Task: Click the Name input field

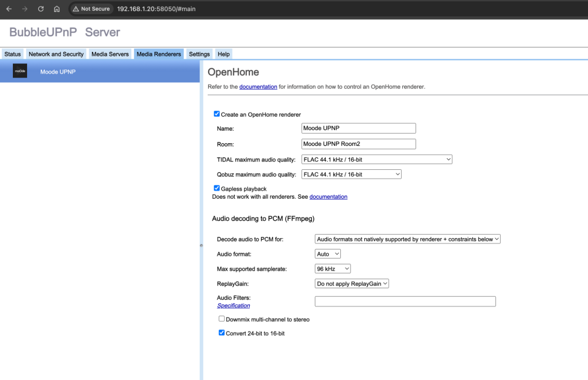Action: [359, 128]
